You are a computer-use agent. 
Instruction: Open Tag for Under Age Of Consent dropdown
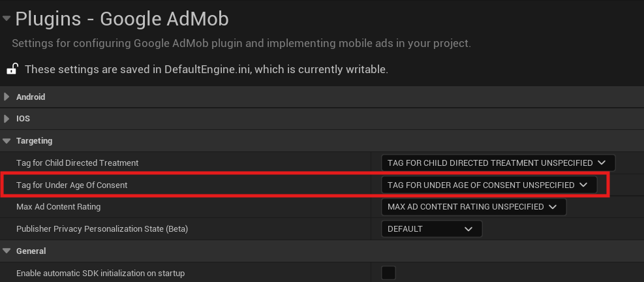[x=488, y=185]
